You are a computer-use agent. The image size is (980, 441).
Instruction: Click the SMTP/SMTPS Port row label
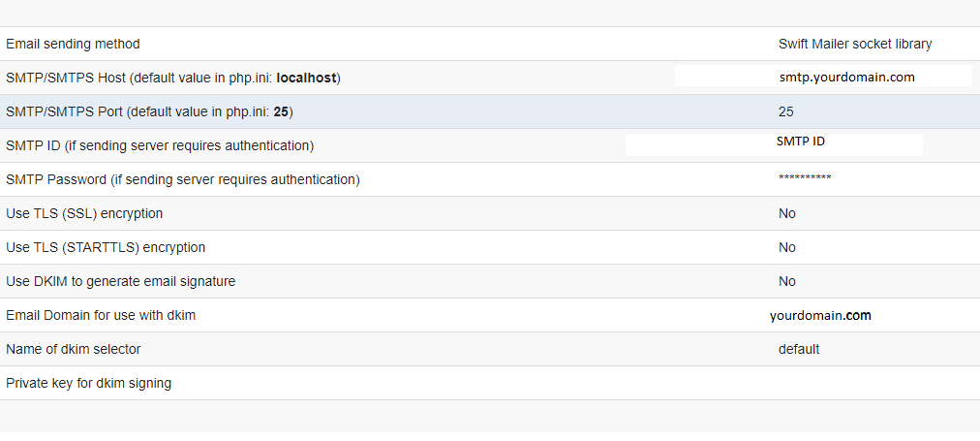(x=149, y=112)
